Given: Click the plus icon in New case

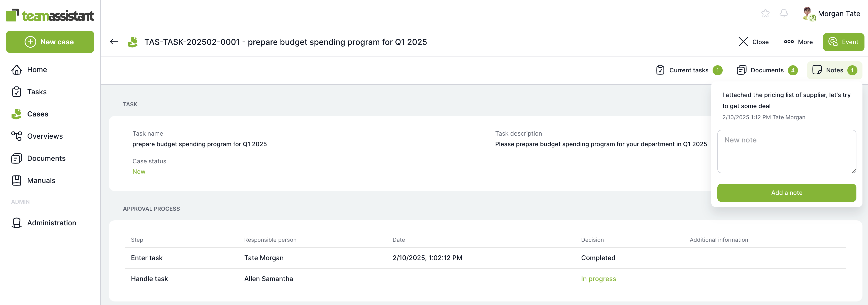Looking at the screenshot, I should (30, 42).
